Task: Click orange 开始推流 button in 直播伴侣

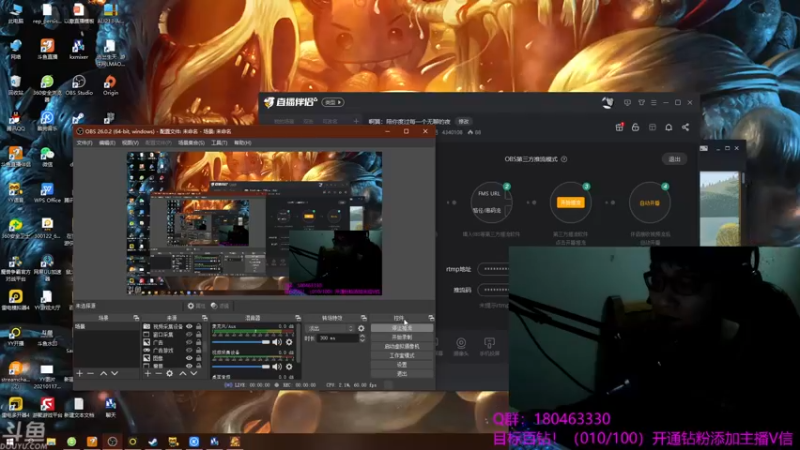Action: point(570,203)
